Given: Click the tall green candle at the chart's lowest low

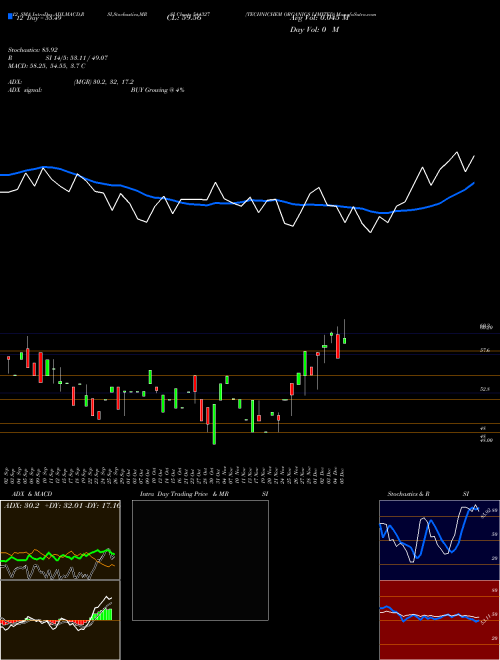Looking at the screenshot, I should (x=214, y=424).
